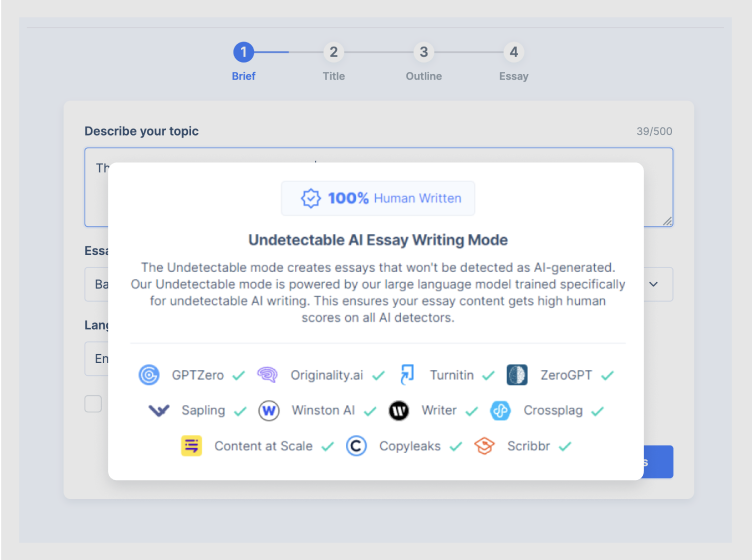The width and height of the screenshot is (752, 560).
Task: Click the 100% Human Written badge
Action: tap(378, 198)
